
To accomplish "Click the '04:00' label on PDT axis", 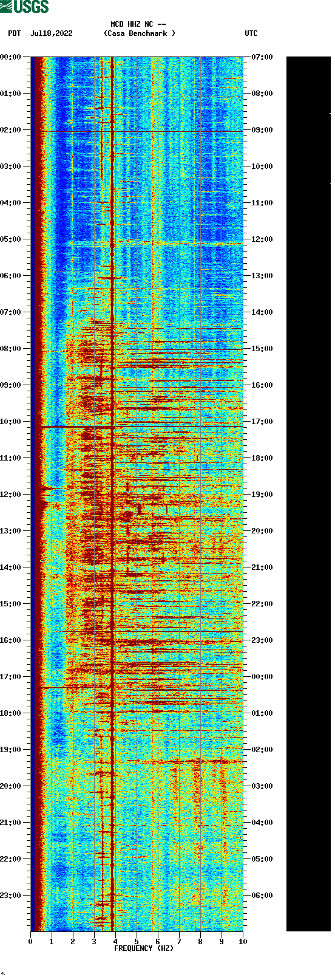I will 10,203.
